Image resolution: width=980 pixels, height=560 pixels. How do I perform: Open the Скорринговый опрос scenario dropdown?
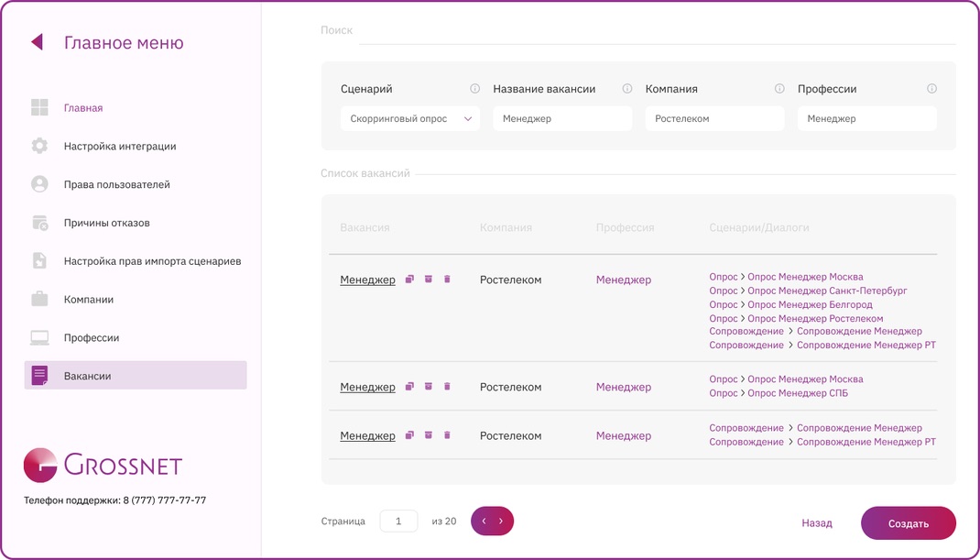(x=410, y=119)
